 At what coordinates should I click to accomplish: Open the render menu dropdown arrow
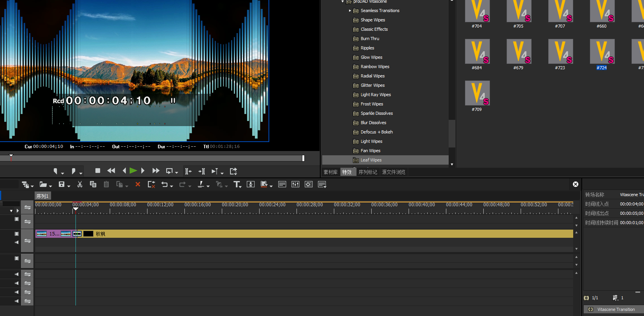click(x=271, y=186)
